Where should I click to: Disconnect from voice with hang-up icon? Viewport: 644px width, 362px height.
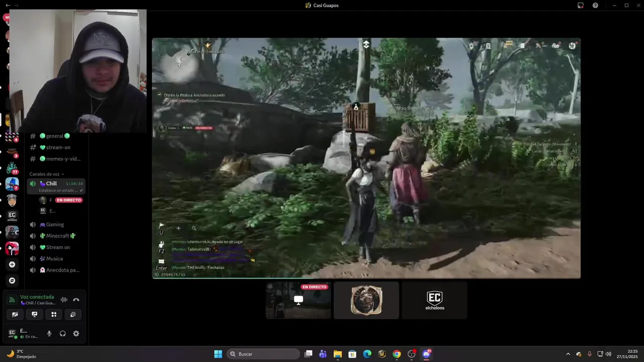pyautogui.click(x=76, y=300)
